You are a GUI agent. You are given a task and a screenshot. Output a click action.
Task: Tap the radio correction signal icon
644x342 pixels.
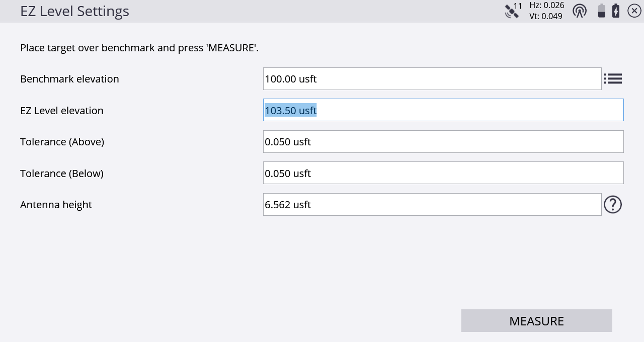580,11
